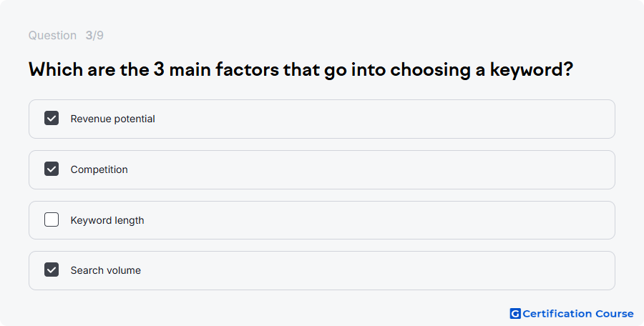Click the blue G logo icon

click(515, 314)
